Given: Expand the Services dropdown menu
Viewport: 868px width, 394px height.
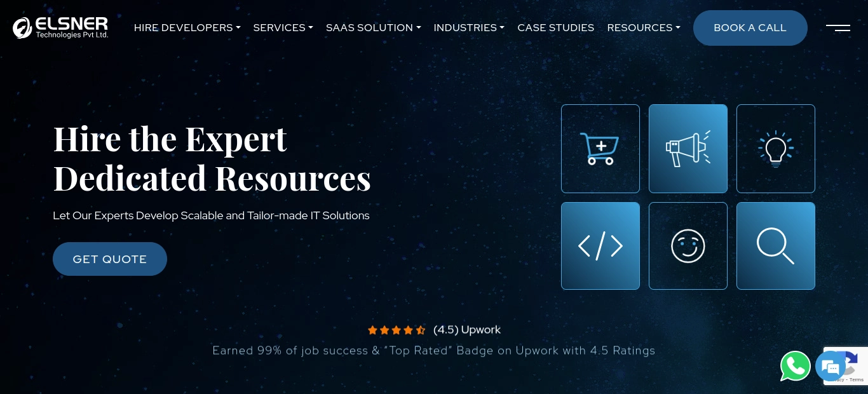Looking at the screenshot, I should 283,28.
